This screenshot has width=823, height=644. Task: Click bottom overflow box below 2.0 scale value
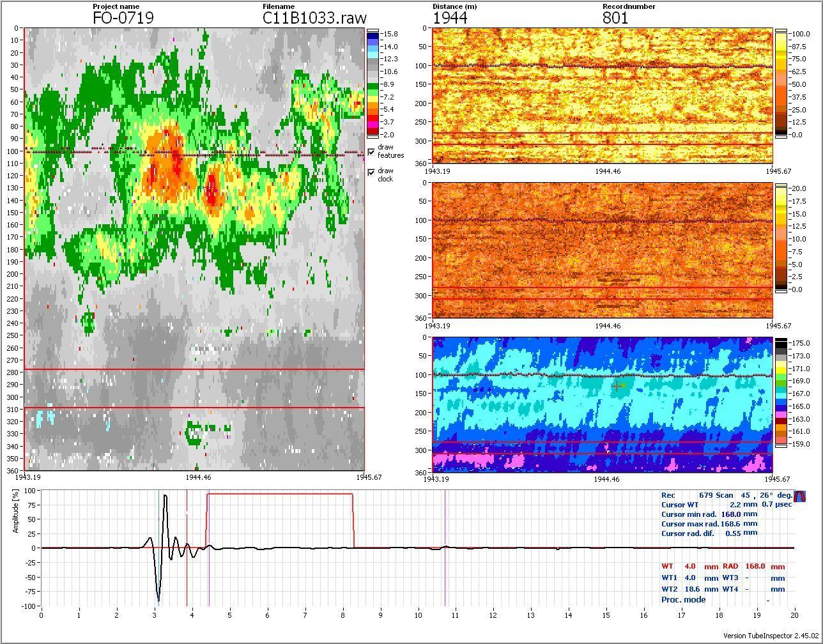(x=373, y=137)
